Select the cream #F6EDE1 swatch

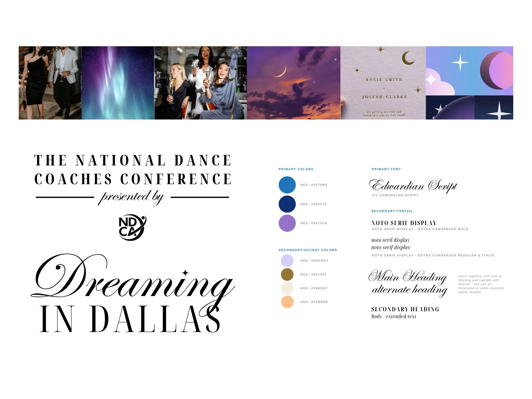[287, 288]
